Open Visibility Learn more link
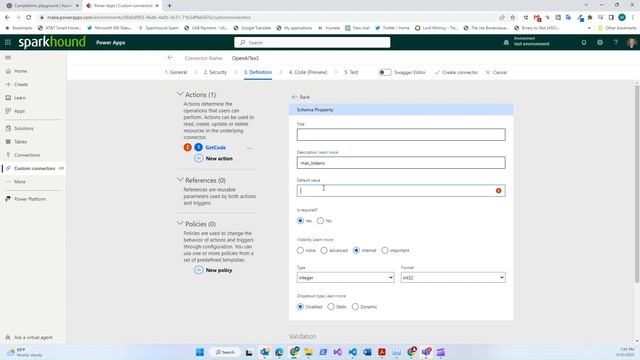The height and width of the screenshot is (360, 640). click(x=323, y=240)
